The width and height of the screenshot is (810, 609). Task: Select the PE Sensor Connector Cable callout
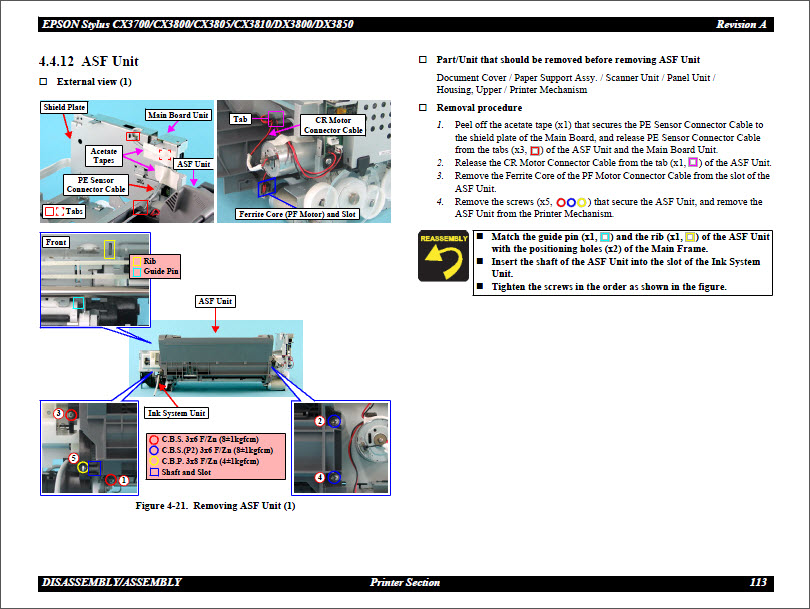(95, 185)
